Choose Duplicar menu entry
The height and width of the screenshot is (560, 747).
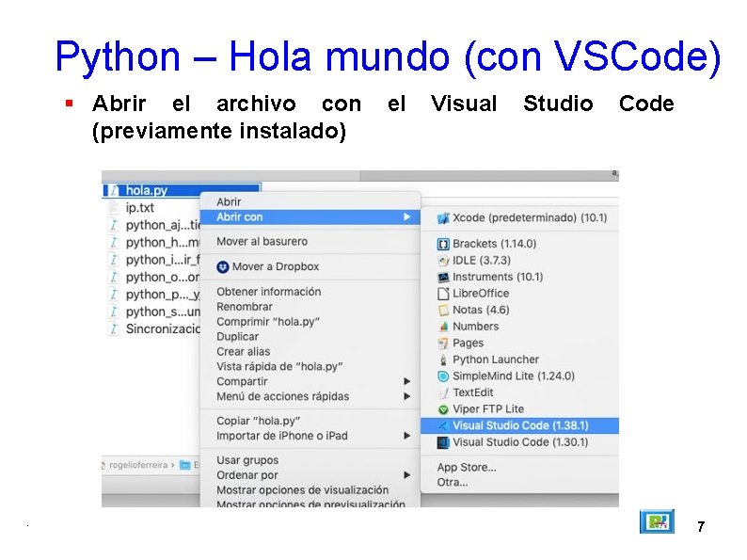tap(310, 337)
